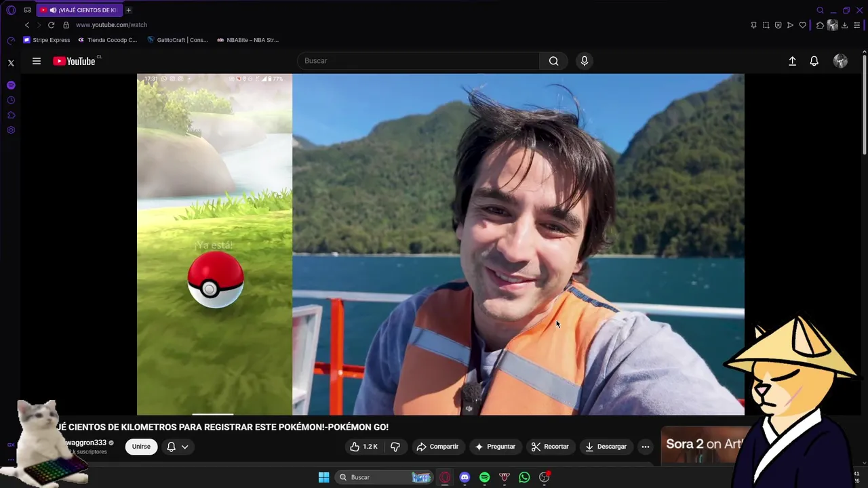Take a snapshot with the capture icon
Screen dimensions: 868x488
pyautogui.click(x=766, y=25)
